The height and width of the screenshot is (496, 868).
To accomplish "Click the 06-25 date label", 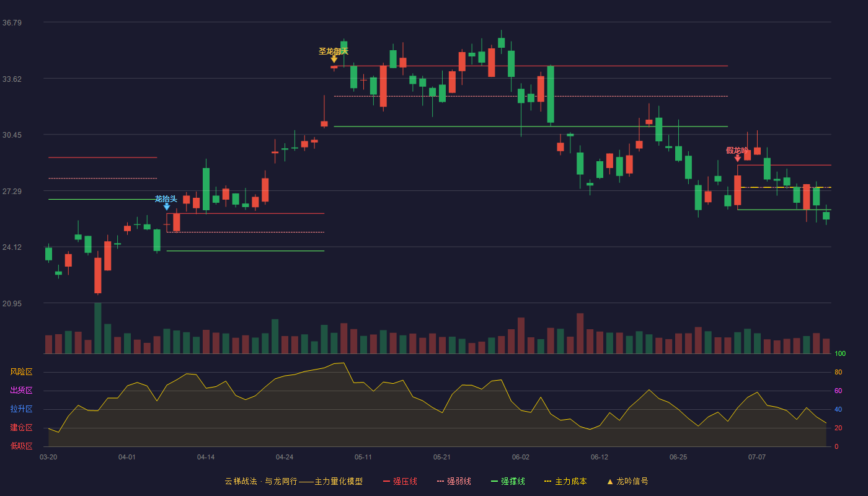I will click(678, 457).
